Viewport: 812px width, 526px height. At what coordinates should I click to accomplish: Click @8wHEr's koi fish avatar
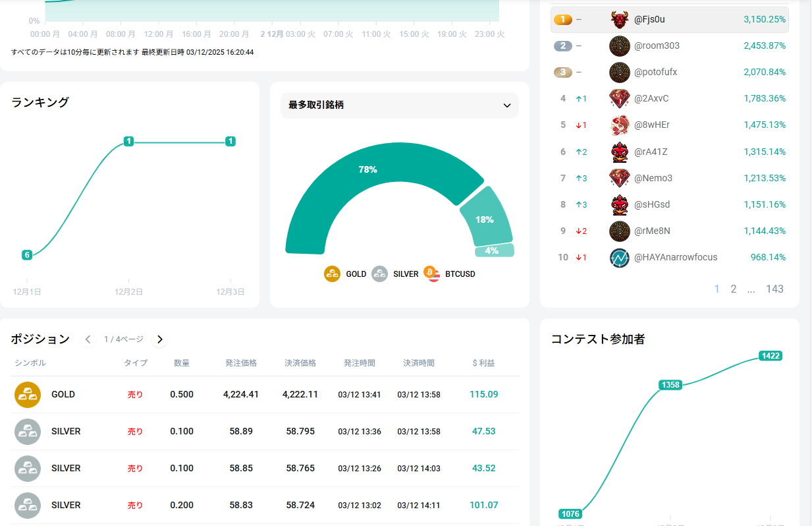pyautogui.click(x=619, y=125)
